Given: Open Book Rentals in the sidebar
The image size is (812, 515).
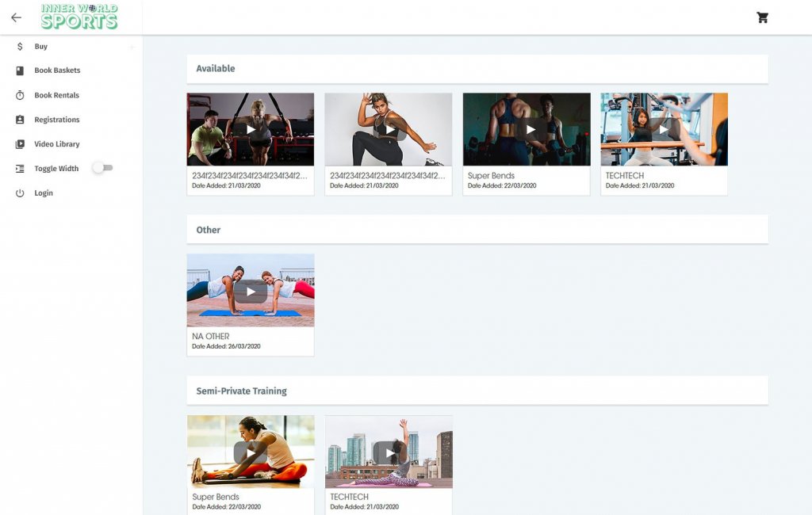Looking at the screenshot, I should (21, 95).
